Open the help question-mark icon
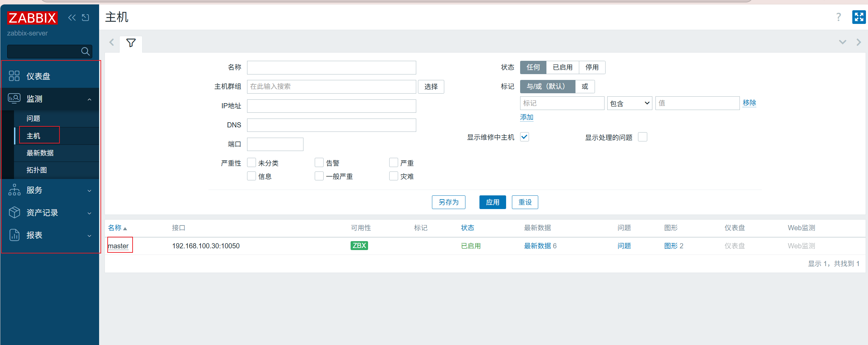 [x=838, y=17]
